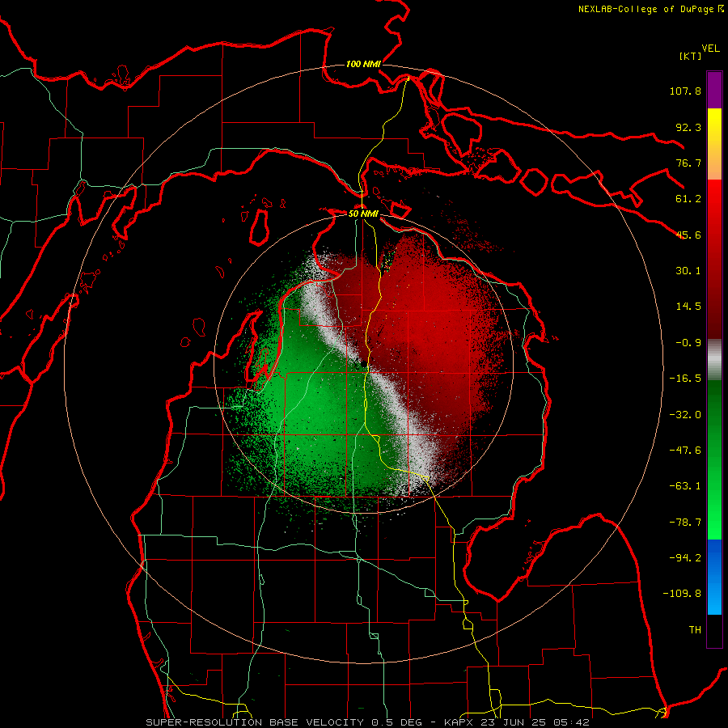Click the NEXLAB-College of DuPage label
728x728 pixels.
tap(645, 9)
